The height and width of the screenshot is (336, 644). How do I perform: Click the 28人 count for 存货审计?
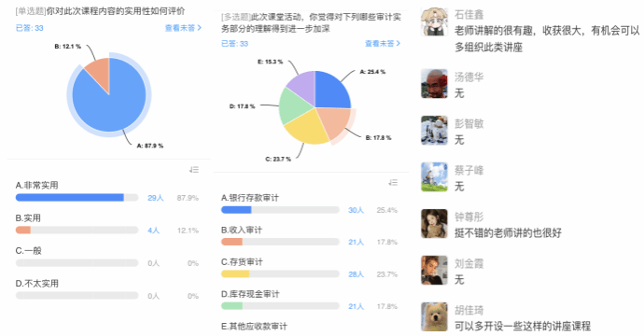coord(357,274)
